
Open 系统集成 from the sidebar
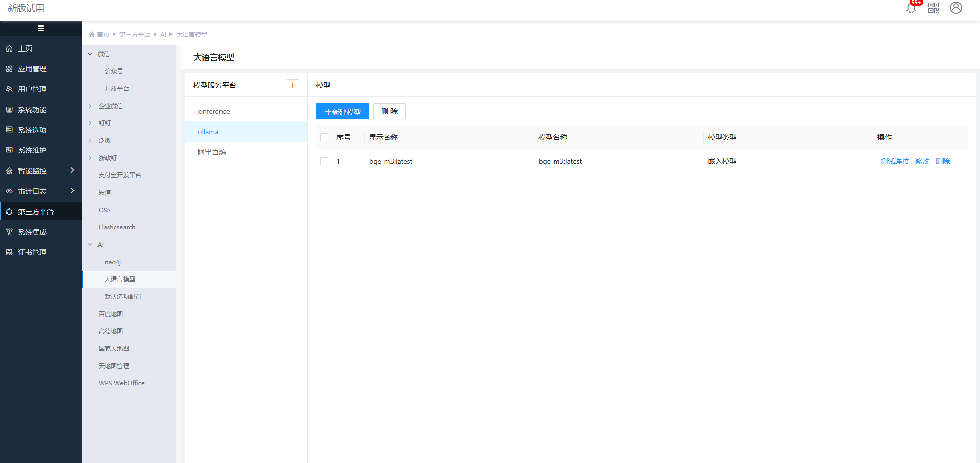point(32,232)
